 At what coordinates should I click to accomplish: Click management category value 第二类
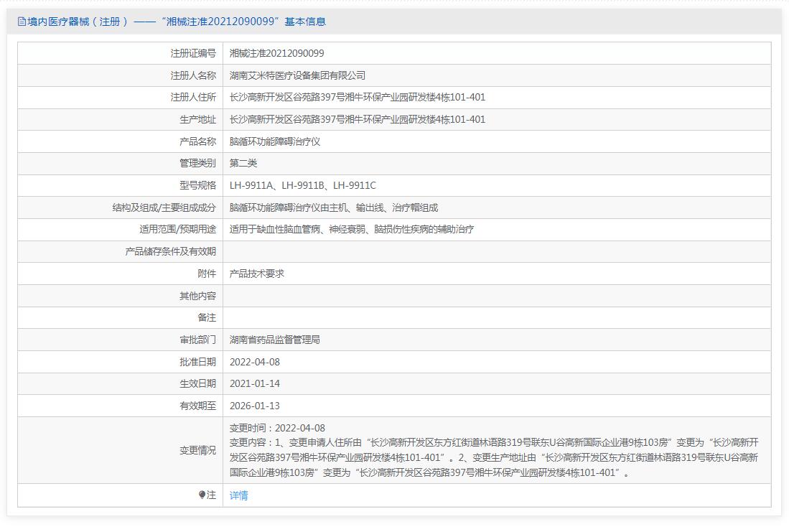(243, 163)
